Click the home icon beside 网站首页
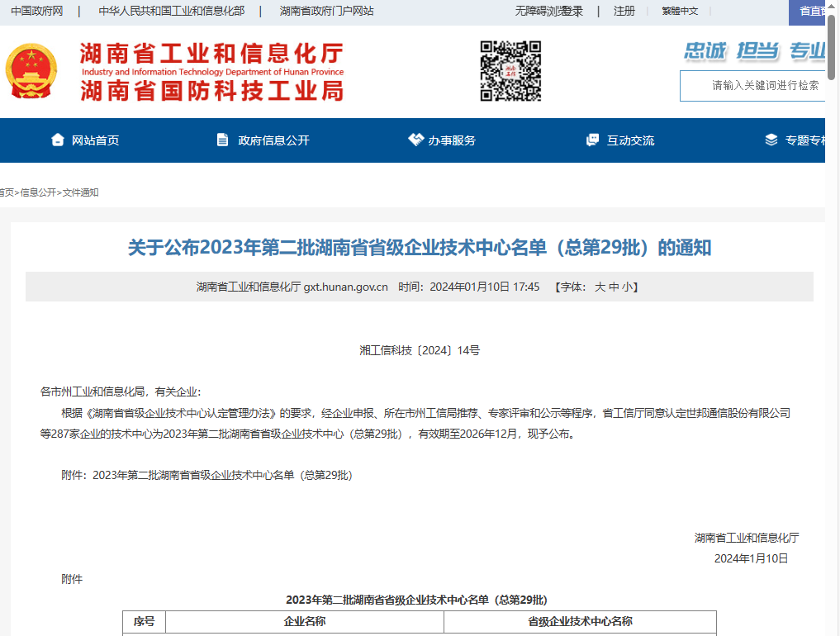The image size is (840, 636). point(57,140)
